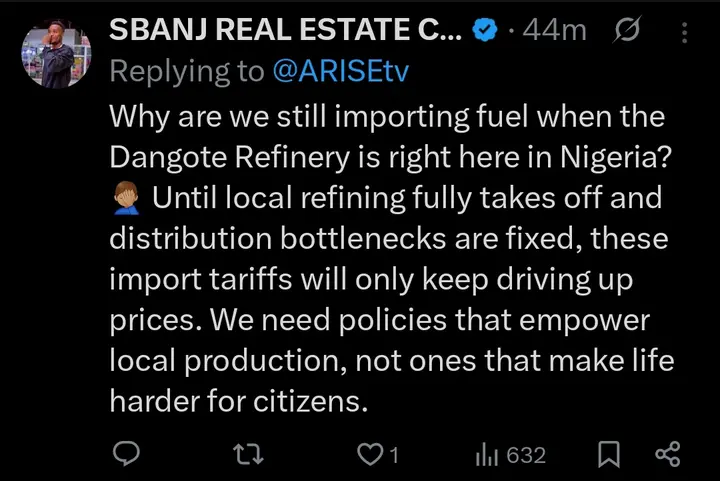Image resolution: width=720 pixels, height=481 pixels.
Task: Open the SBANJ Real Estate profile picture
Action: [57, 54]
